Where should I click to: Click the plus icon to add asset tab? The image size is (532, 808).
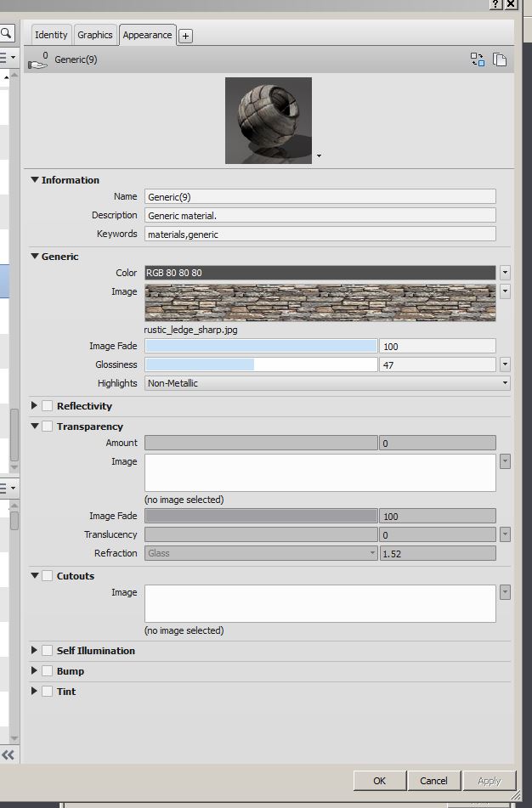point(185,36)
